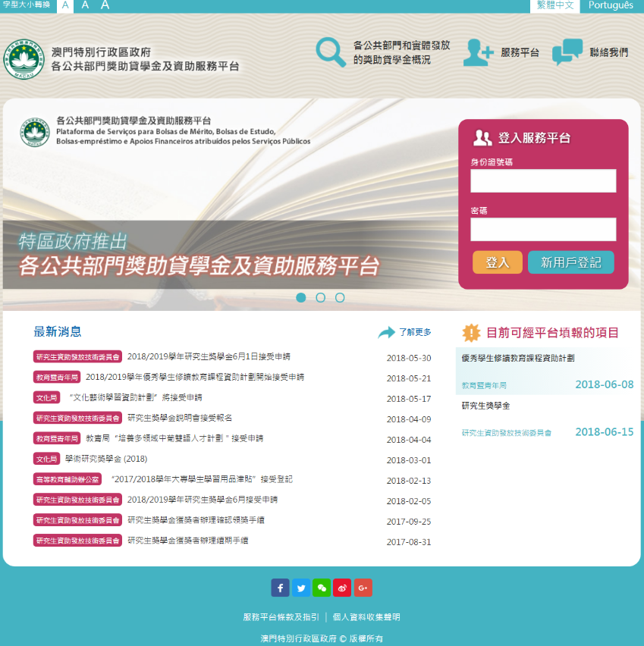Click the 聯絡我們 chat bubble icon
Viewport: 644px width, 646px height.
pyautogui.click(x=567, y=52)
